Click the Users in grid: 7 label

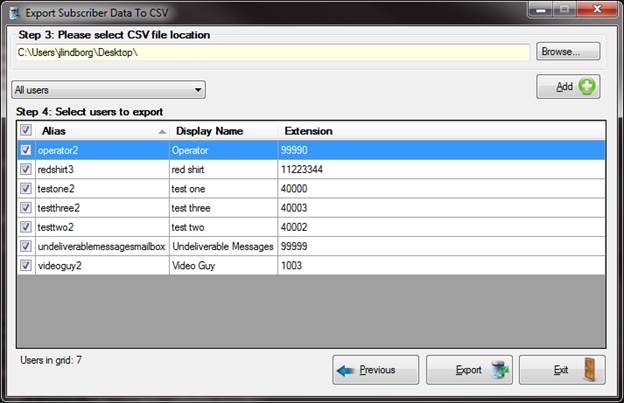pos(51,360)
